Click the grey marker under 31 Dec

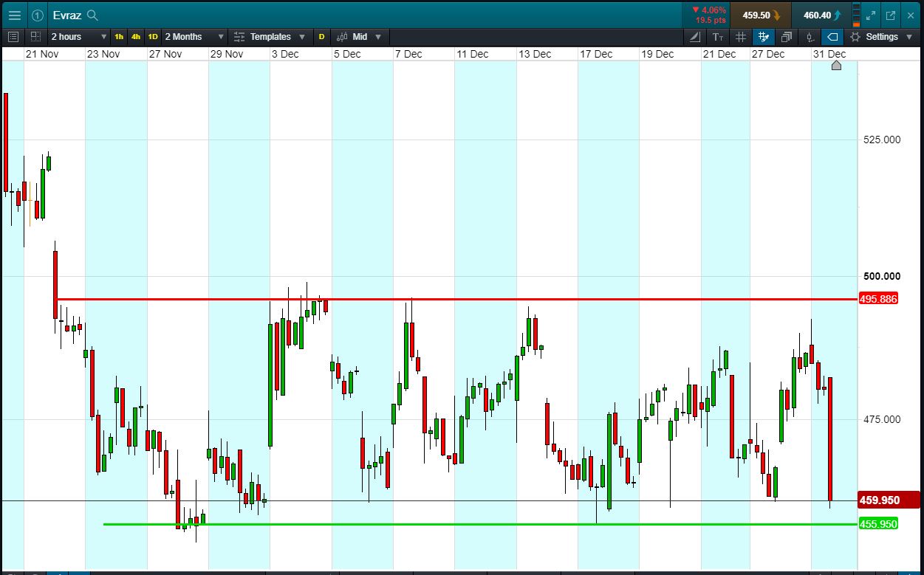(x=836, y=66)
